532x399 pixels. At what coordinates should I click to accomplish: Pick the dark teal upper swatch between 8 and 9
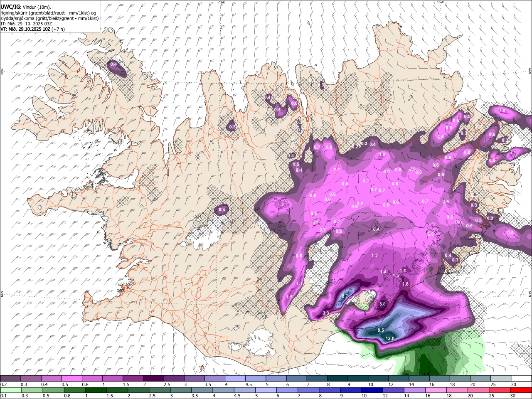337,379
